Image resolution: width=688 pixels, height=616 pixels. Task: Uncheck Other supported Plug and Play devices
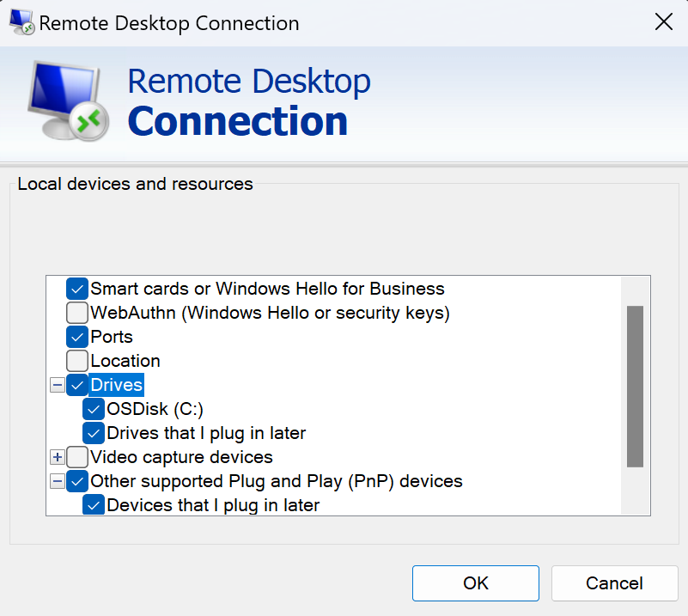pyautogui.click(x=77, y=481)
